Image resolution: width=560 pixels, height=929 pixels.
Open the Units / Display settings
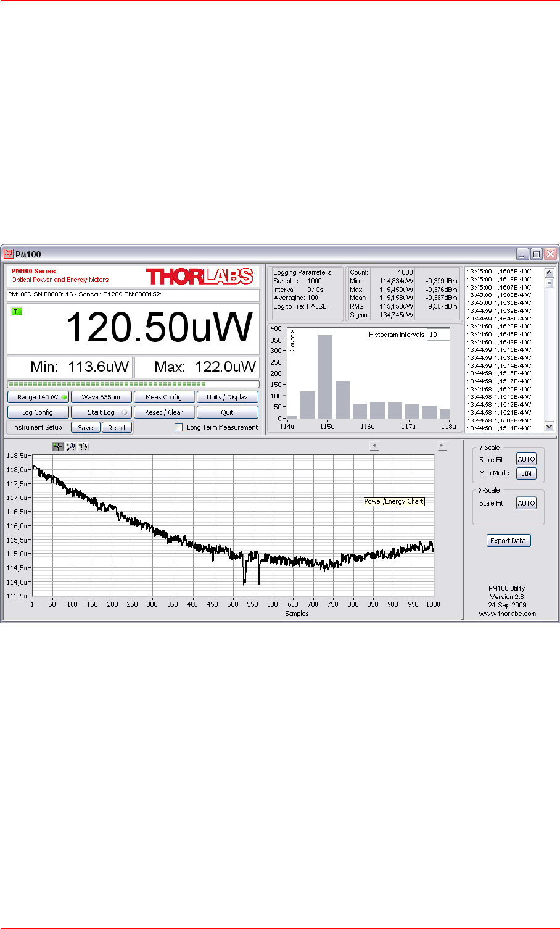tap(228, 397)
